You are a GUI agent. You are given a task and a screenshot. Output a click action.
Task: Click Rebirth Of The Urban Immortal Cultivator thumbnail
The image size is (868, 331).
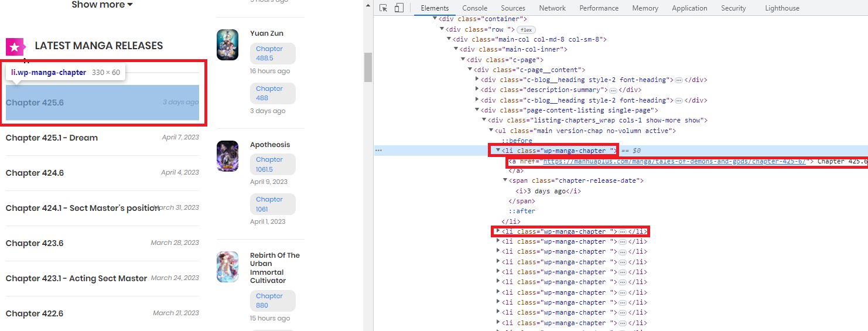click(x=227, y=267)
